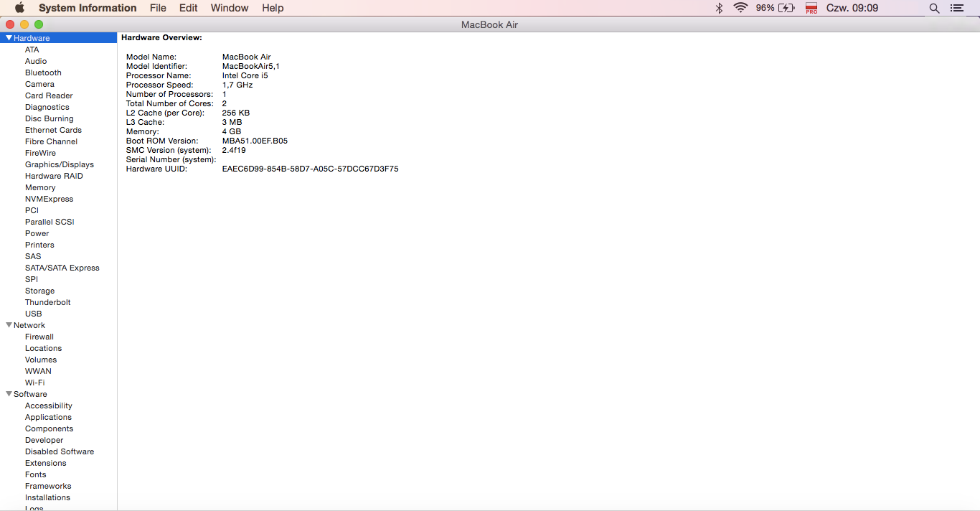Click the battery status icon
The image size is (980, 511).
[786, 8]
